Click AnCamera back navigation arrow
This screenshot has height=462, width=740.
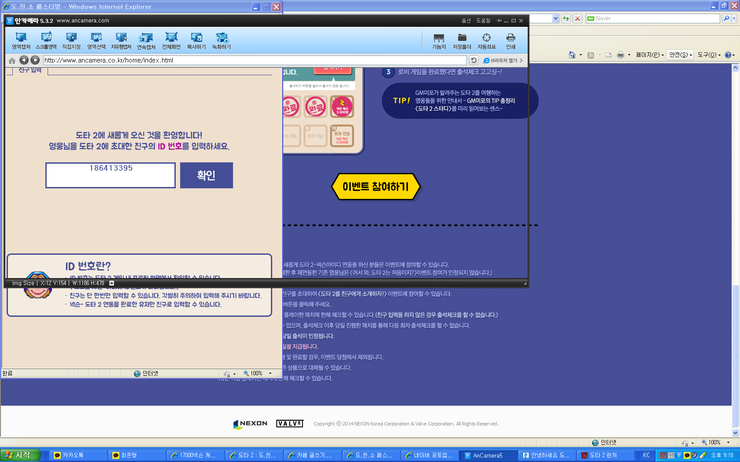pos(24,60)
